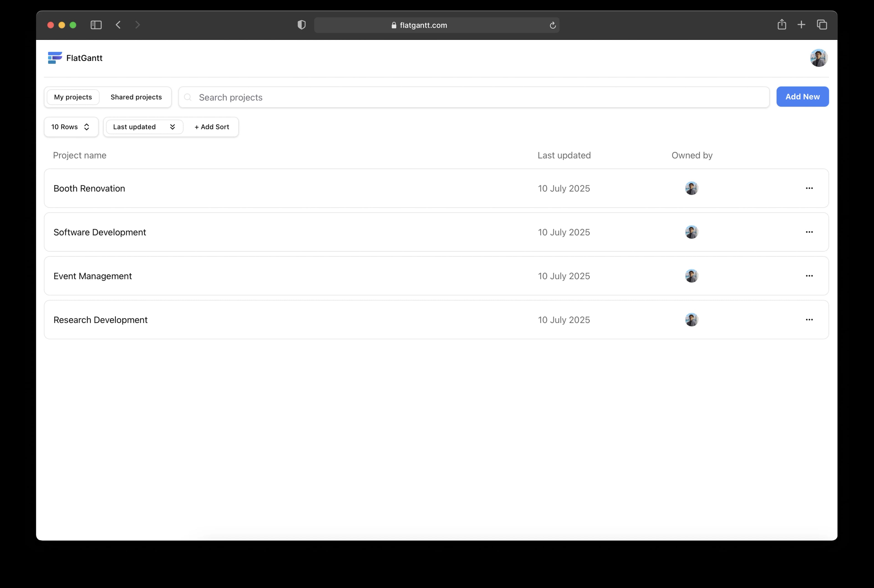Open the user profile avatar menu
The height and width of the screenshot is (588, 874).
pos(819,58)
